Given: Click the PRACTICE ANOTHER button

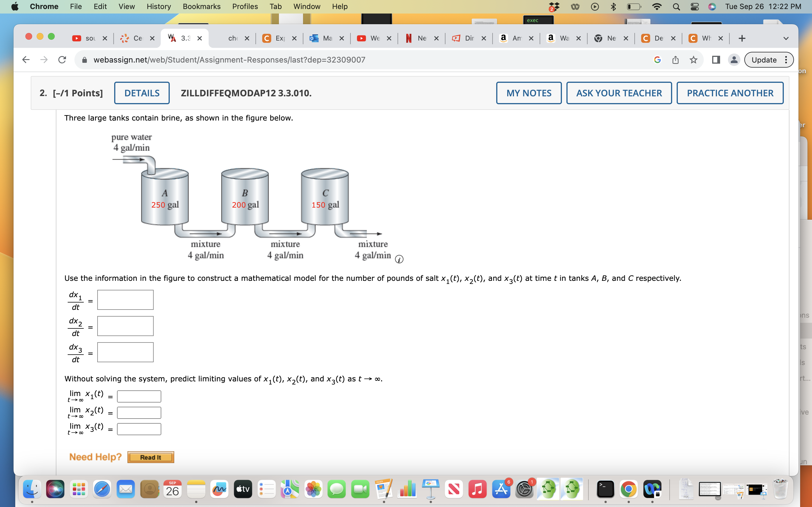Looking at the screenshot, I should [730, 93].
